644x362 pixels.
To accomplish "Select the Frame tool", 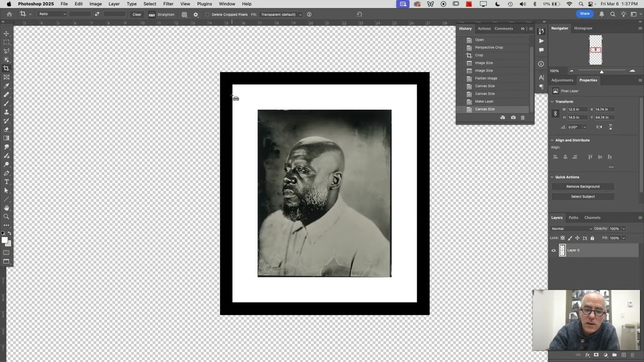I will tap(7, 77).
